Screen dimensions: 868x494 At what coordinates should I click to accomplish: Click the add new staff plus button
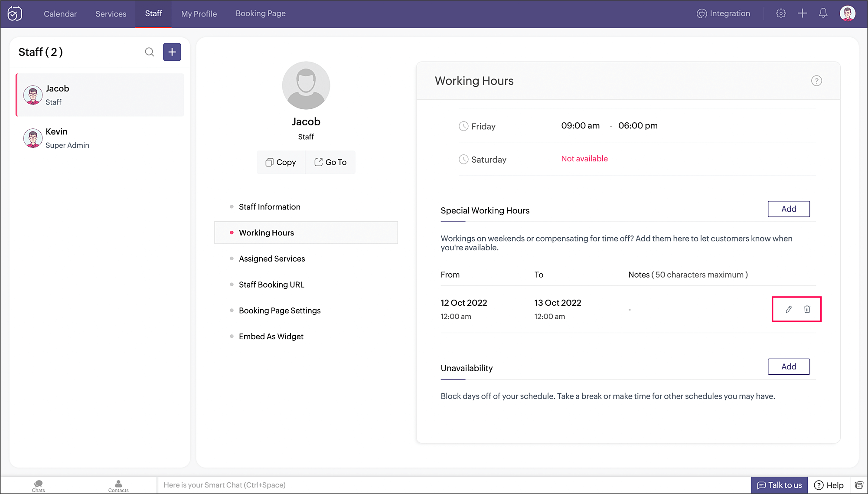point(172,52)
